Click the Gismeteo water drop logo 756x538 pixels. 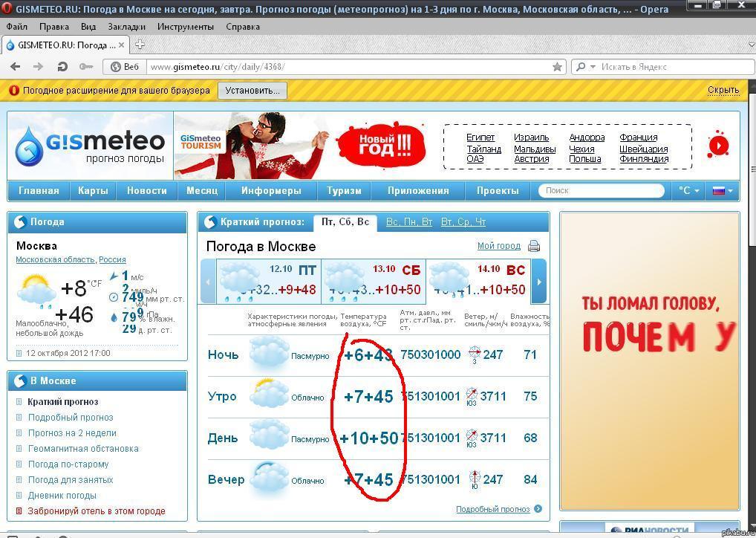tap(30, 146)
